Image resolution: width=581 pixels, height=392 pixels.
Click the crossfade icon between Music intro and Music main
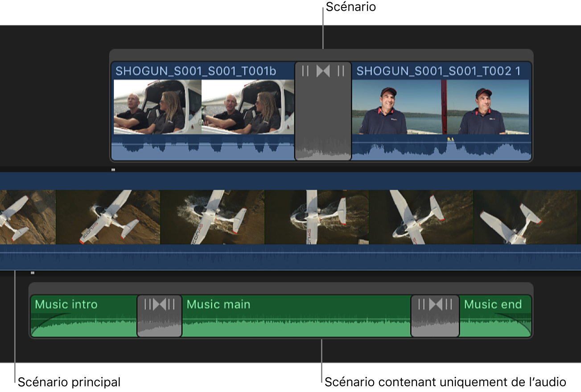(x=159, y=305)
